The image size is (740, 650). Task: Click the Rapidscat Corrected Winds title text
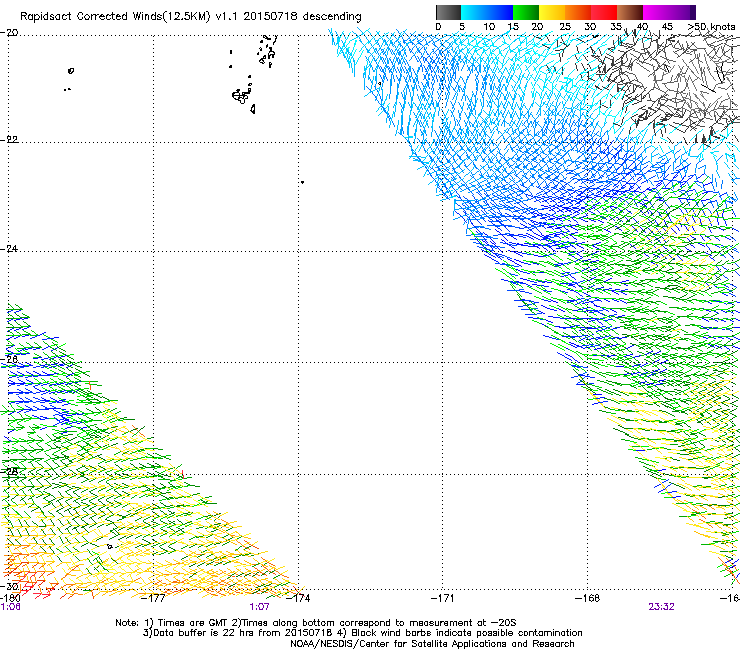point(191,17)
